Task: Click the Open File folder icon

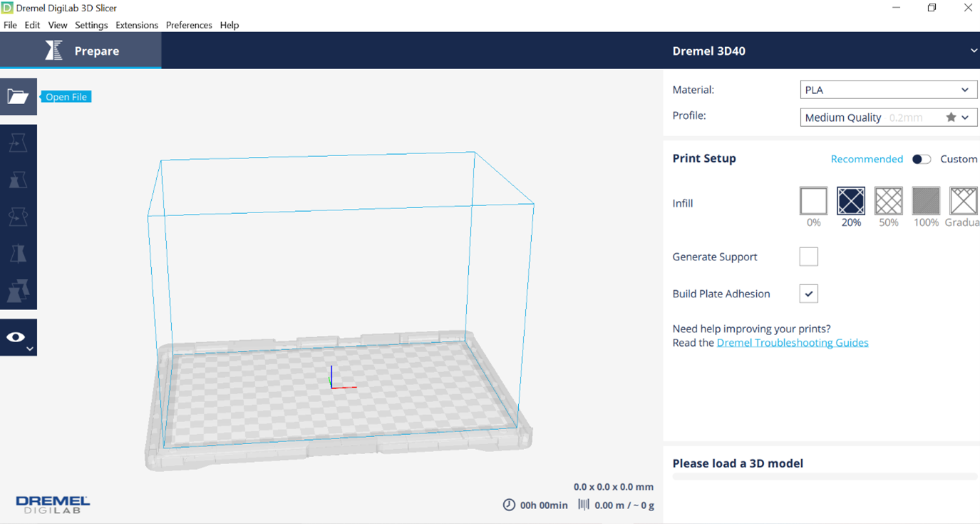Action: [18, 97]
